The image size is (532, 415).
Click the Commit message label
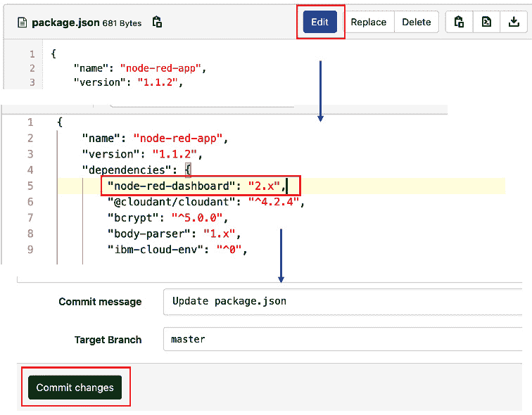[x=100, y=302]
